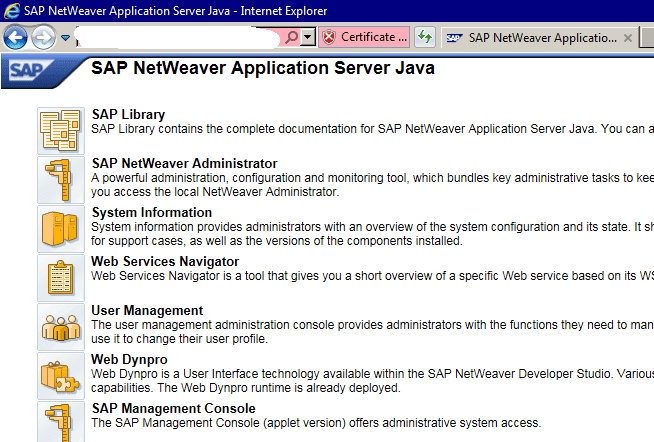Expand the address bar autocomplete dropdown

308,37
